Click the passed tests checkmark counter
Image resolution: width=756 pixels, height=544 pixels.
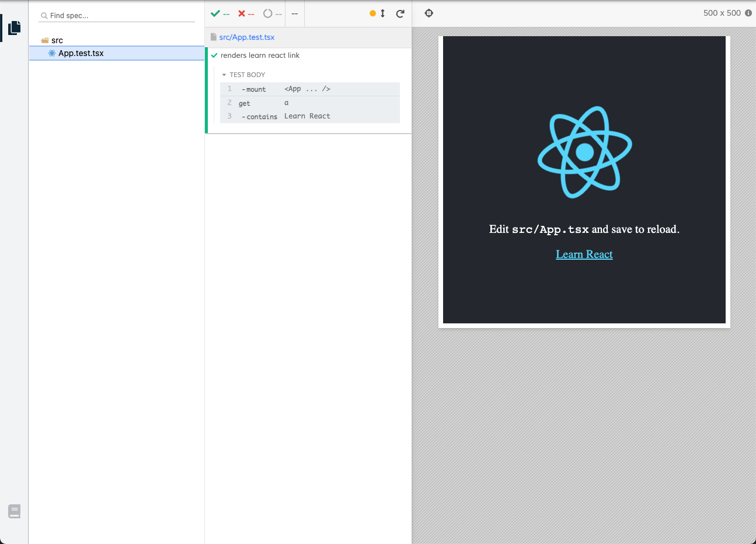[220, 13]
